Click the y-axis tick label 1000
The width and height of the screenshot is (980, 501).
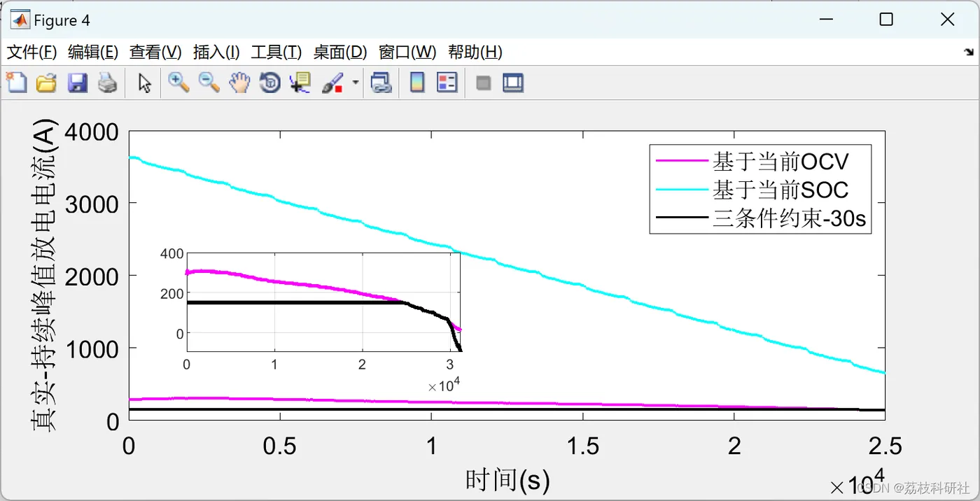point(93,349)
